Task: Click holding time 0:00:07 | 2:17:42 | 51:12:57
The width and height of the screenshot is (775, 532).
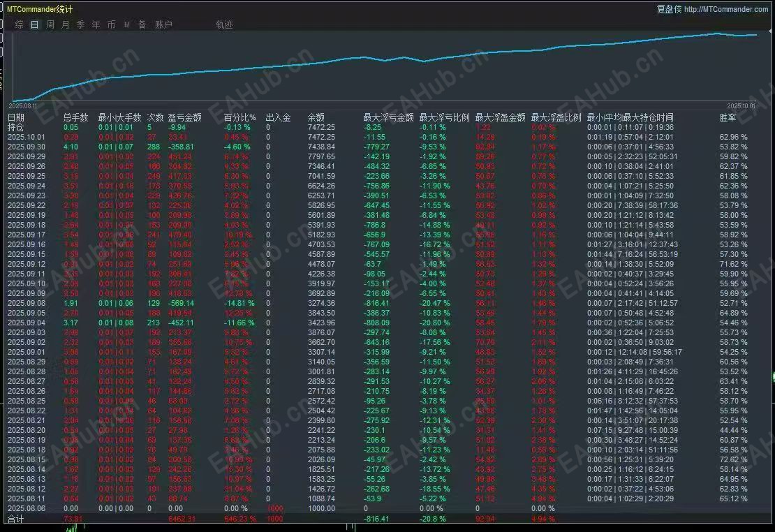Action: [x=633, y=303]
